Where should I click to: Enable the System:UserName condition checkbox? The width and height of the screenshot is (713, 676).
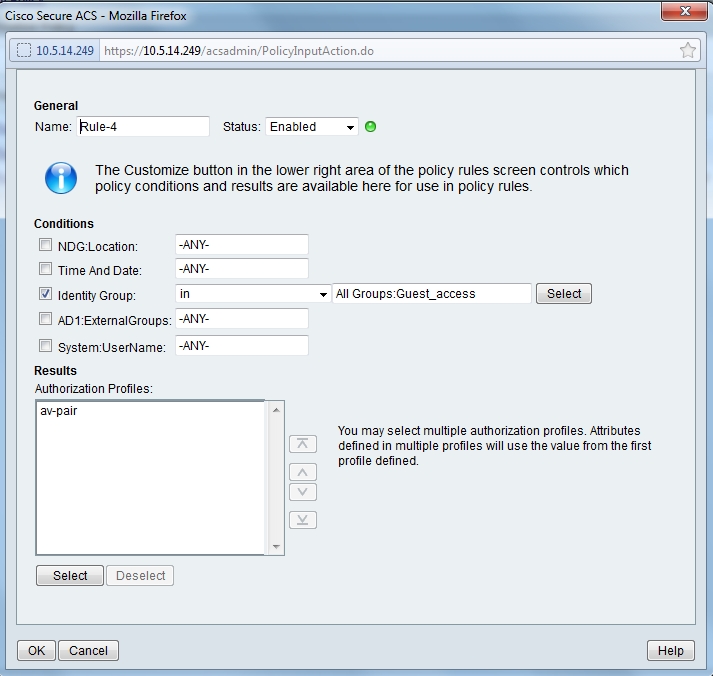coord(45,346)
